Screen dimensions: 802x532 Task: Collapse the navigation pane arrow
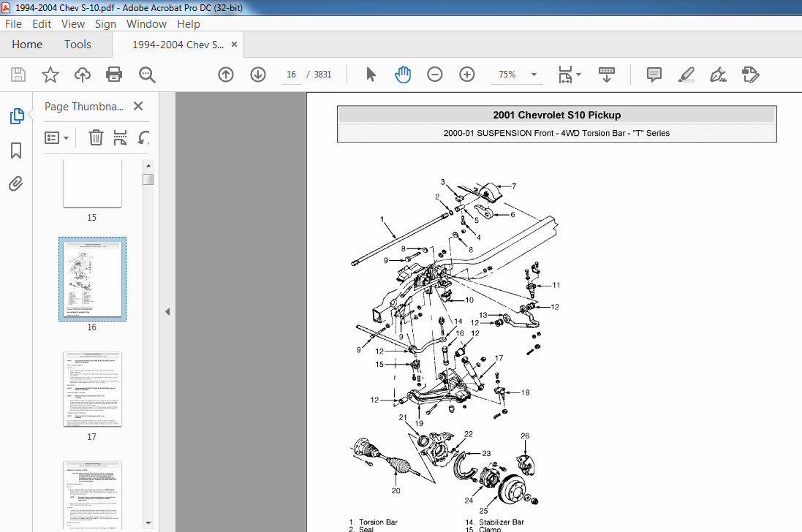point(167,312)
